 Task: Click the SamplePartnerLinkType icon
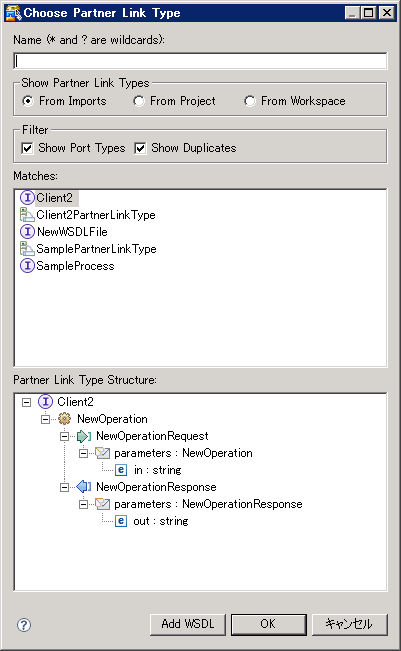tap(27, 249)
